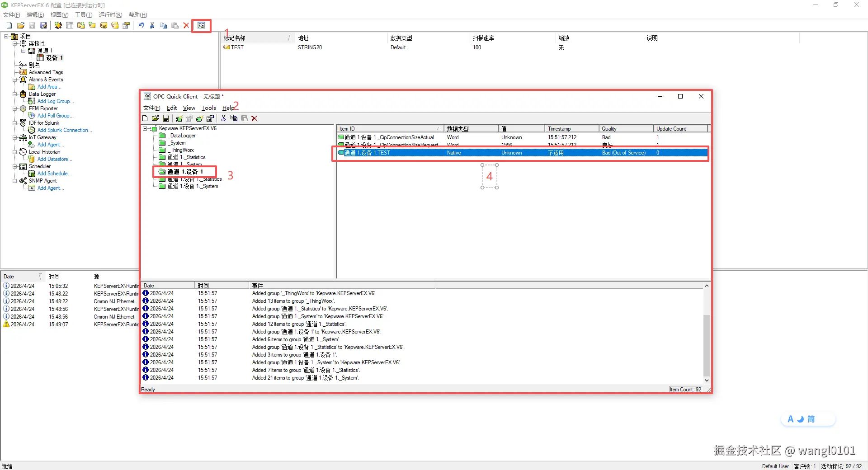Screen dimensions: 868x470
Task: Collapse the 连接性 node in project tree
Action: coord(15,43)
